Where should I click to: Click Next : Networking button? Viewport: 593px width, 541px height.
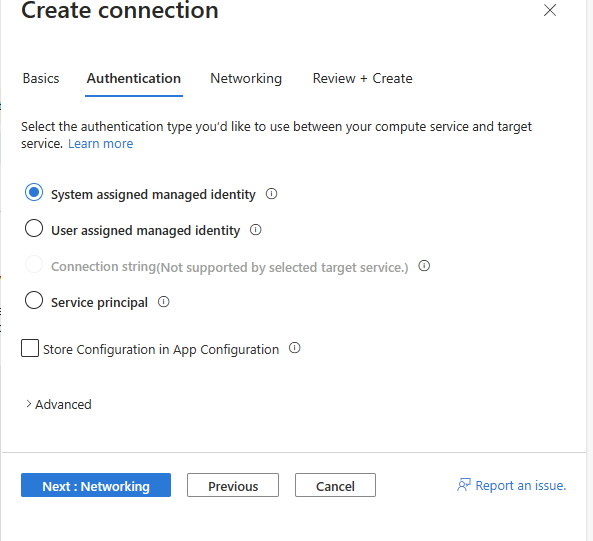96,485
